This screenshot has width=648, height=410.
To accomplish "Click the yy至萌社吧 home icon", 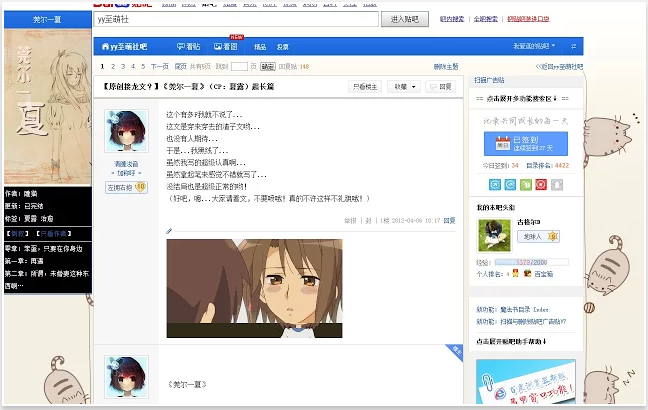I will (105, 47).
